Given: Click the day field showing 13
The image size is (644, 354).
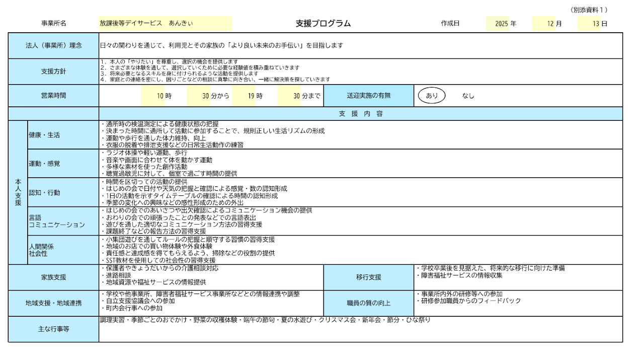Looking at the screenshot, I should (x=589, y=23).
